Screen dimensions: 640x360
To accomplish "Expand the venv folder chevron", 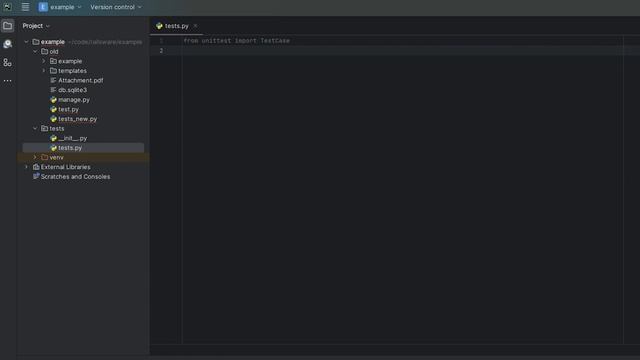I will point(35,157).
